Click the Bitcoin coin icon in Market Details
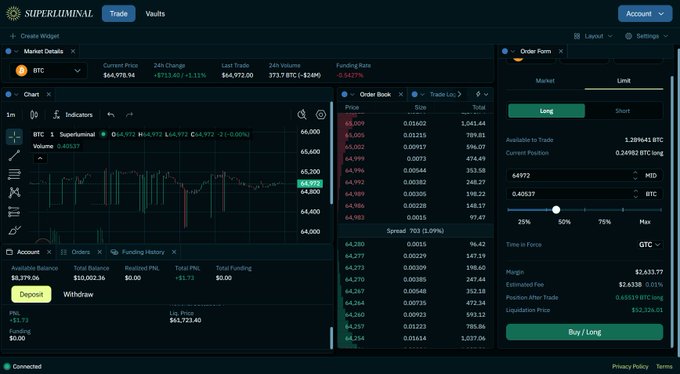680x374 pixels. coord(21,70)
